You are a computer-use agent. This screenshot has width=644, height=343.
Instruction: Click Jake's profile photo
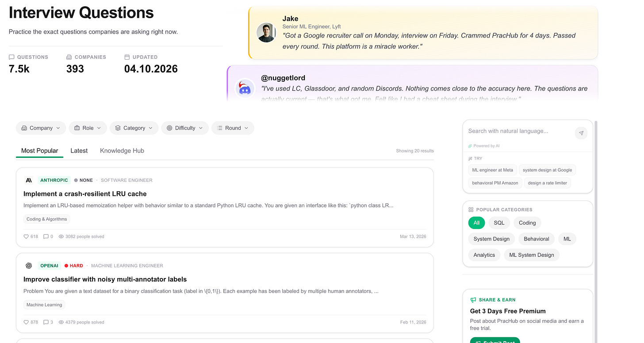click(266, 33)
